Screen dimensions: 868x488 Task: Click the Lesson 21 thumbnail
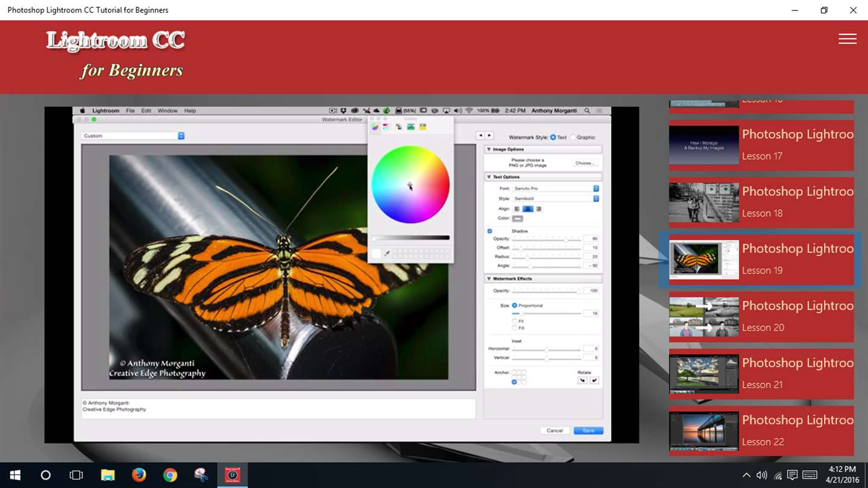pos(704,374)
